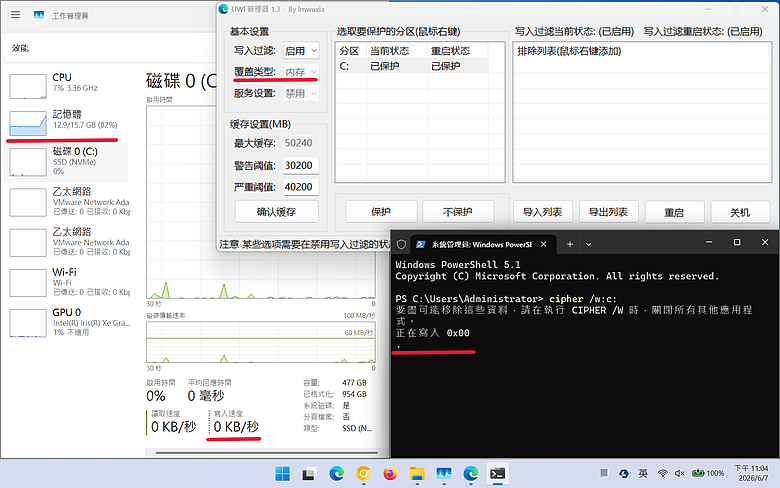780x488 pixels.
Task: Click the 重启状态 column header
Action: coord(458,51)
